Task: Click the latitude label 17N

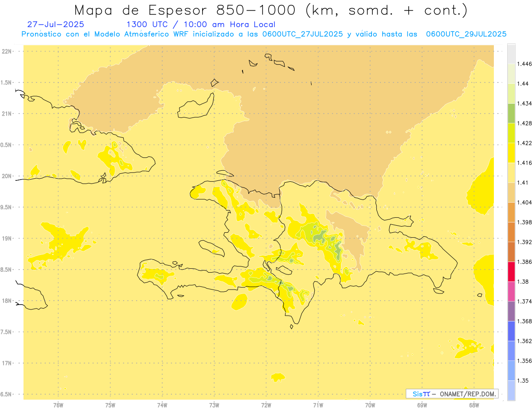Action: [x=7, y=363]
